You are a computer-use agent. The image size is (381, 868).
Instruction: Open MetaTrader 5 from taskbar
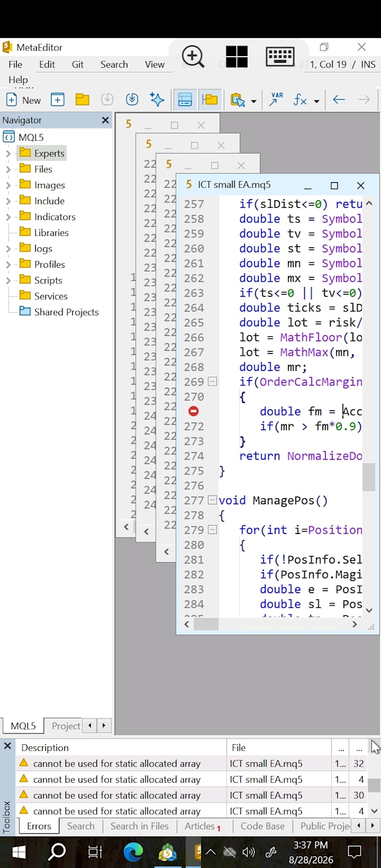tap(168, 852)
